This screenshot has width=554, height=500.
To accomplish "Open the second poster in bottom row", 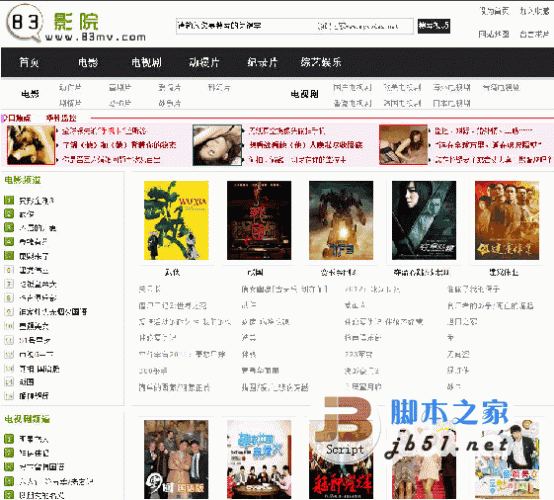I will (x=259, y=459).
